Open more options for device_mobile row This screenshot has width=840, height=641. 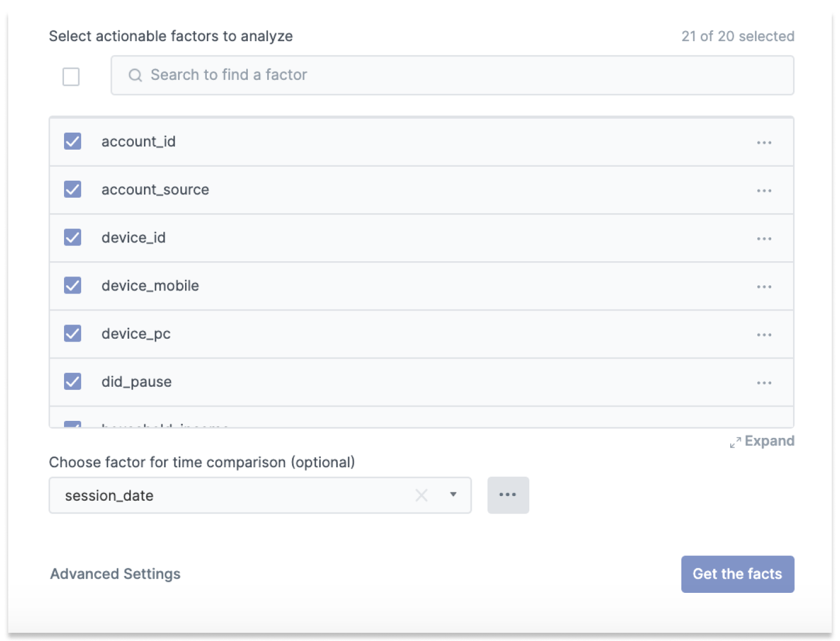click(764, 287)
